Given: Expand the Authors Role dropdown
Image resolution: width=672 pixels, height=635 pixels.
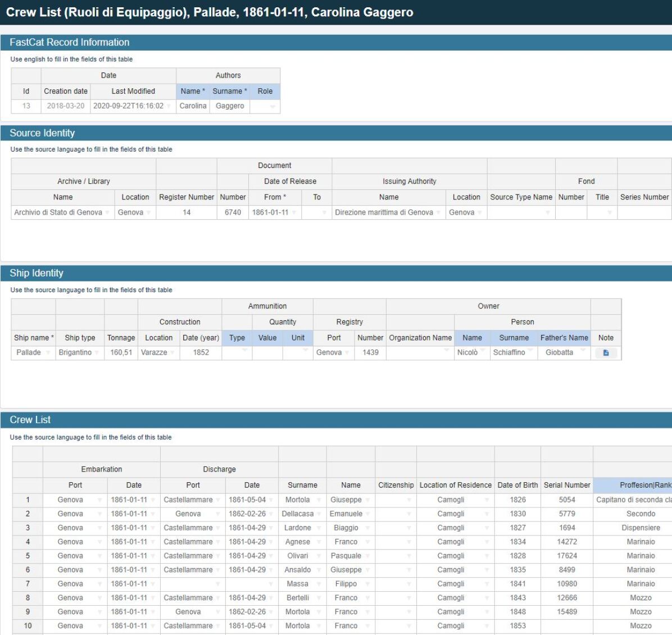Looking at the screenshot, I should click(x=273, y=106).
